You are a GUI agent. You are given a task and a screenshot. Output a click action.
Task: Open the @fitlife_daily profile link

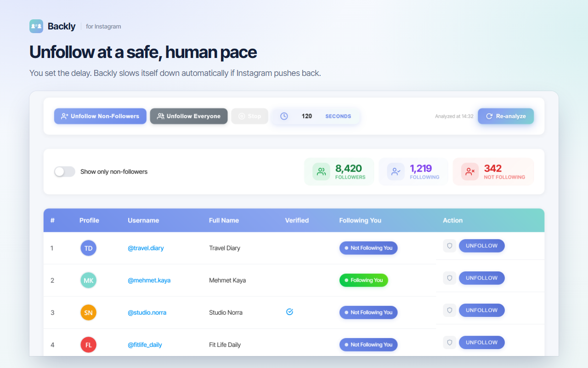pyautogui.click(x=145, y=345)
